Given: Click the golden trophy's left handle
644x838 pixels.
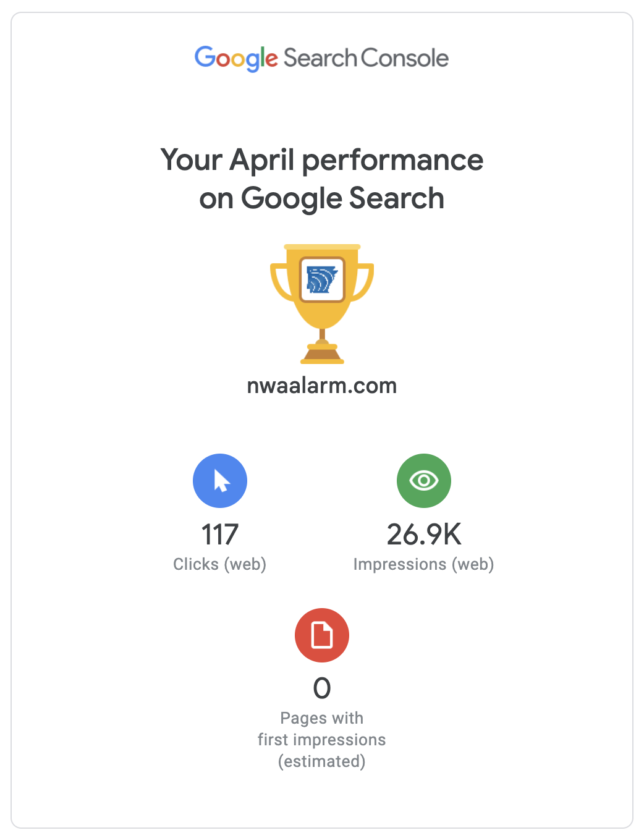Looking at the screenshot, I should coord(278,281).
